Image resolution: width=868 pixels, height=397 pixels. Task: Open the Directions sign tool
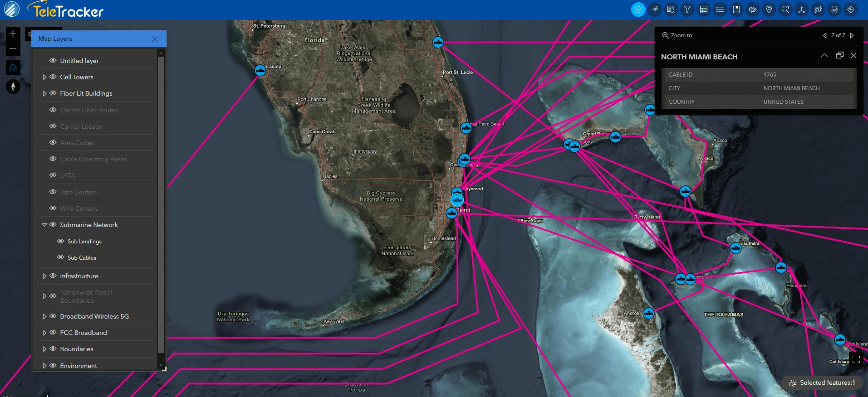coord(851,10)
